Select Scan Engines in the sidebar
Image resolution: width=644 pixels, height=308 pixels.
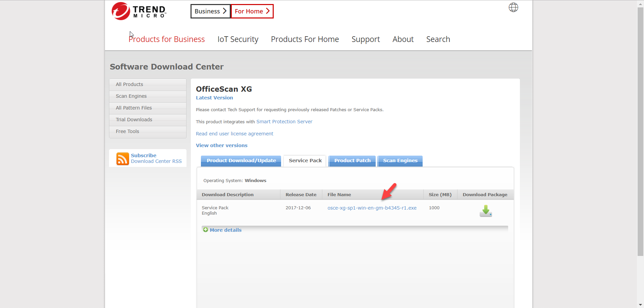148,96
